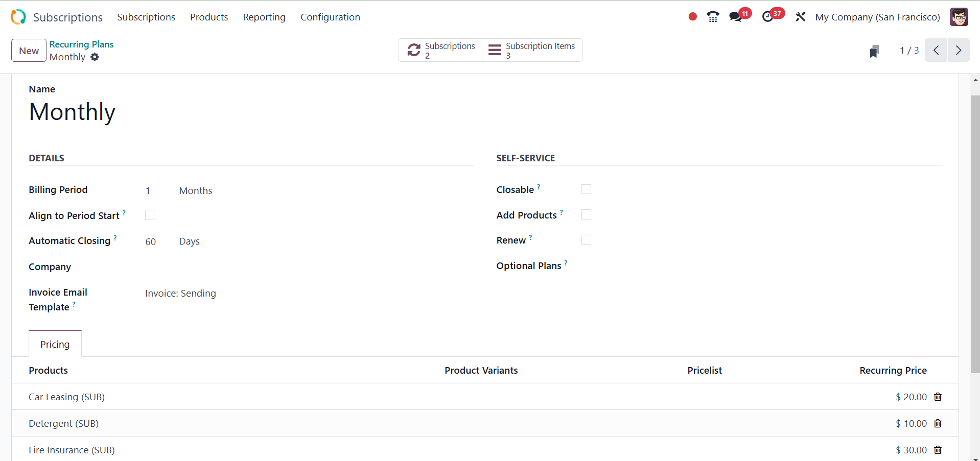Show help tooltip for Renew
The width and height of the screenshot is (980, 461).
pos(530,237)
